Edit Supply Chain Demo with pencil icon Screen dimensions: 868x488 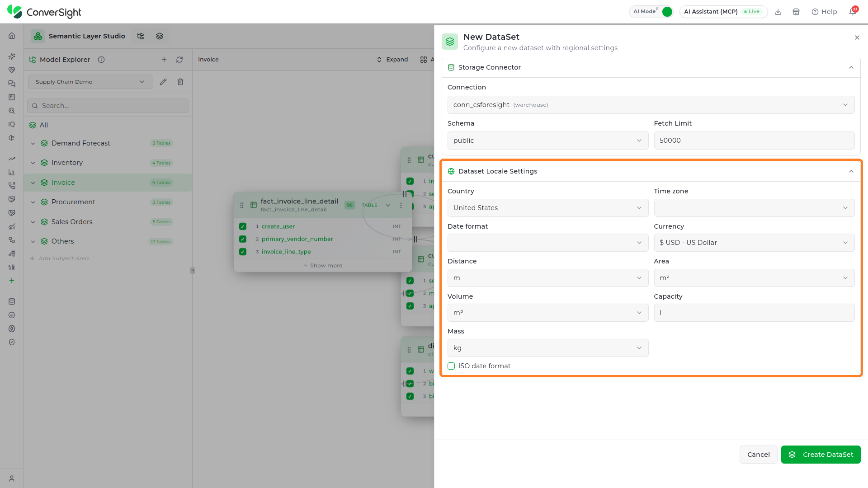[163, 82]
